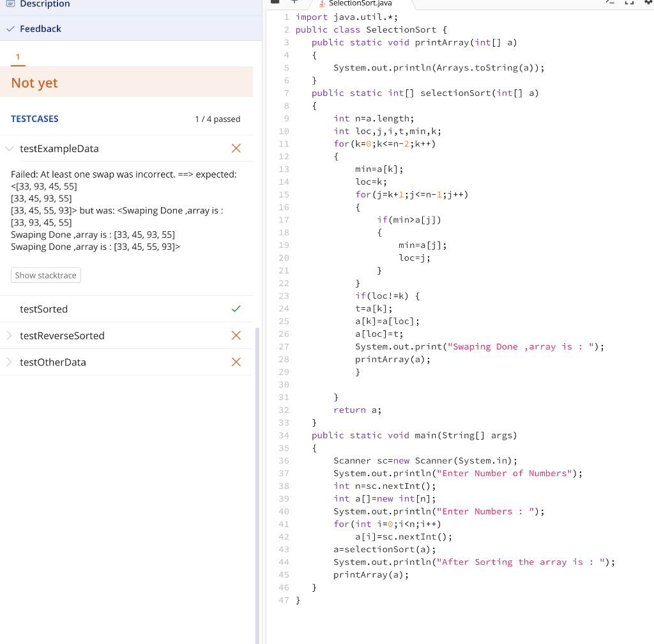Click loop 'for(int i=0;i<n;i++)'

(387, 525)
